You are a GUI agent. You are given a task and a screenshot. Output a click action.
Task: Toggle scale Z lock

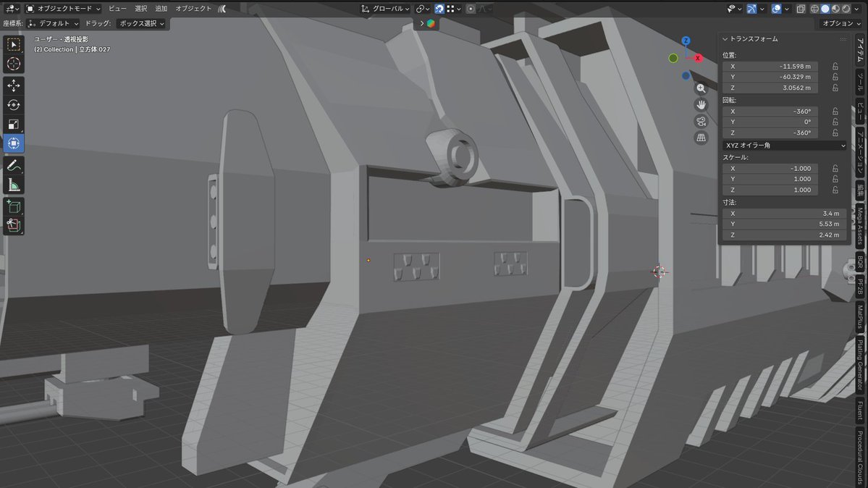coord(835,190)
